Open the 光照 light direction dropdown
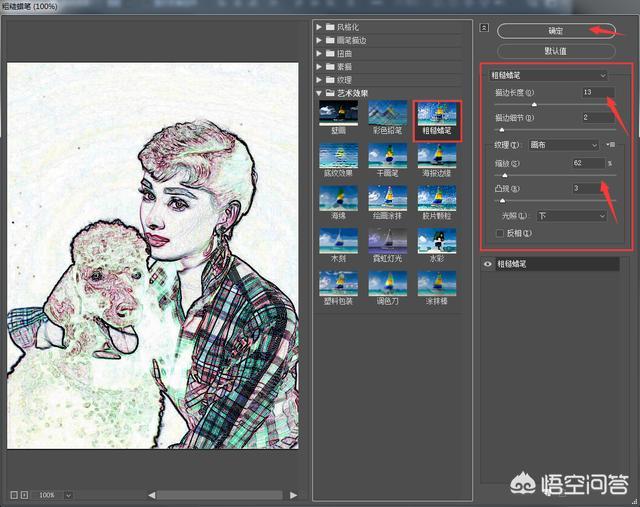 click(571, 215)
